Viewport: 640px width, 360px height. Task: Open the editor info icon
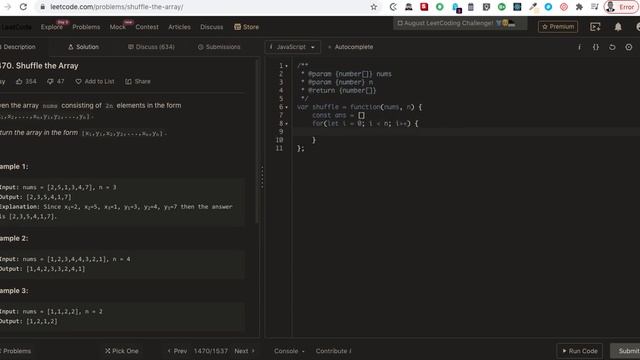(x=579, y=47)
